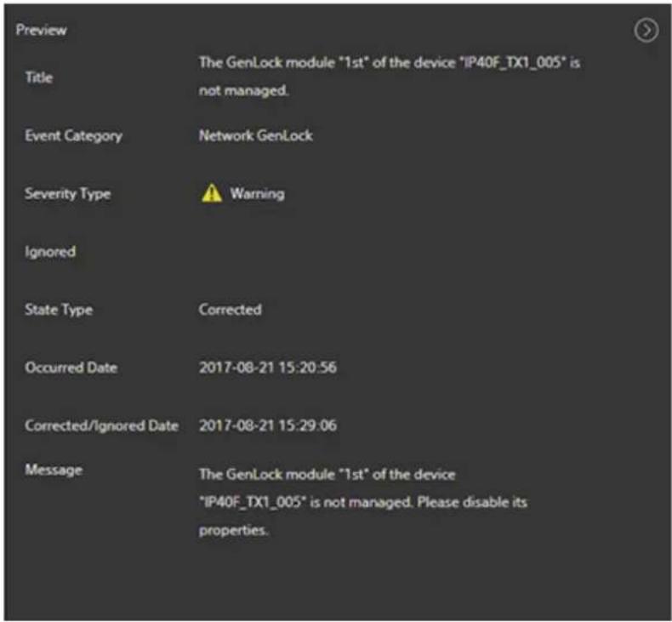Click the Ignored field label
Viewport: 672px width, 622px height.
point(50,252)
